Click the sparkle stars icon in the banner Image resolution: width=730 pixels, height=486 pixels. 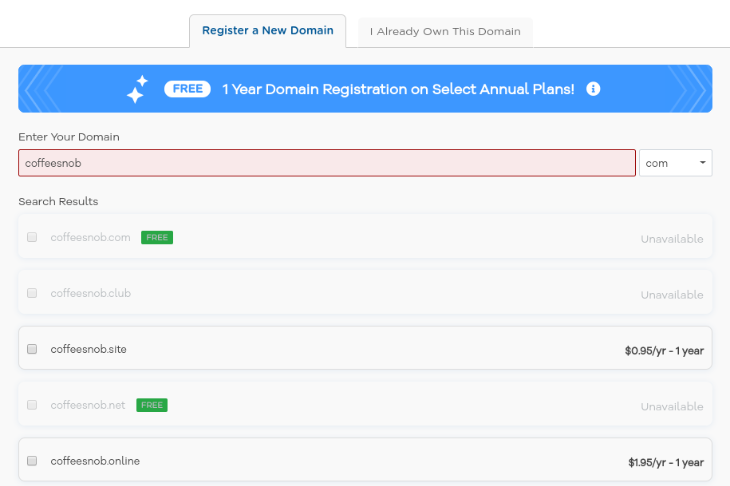pyautogui.click(x=137, y=89)
